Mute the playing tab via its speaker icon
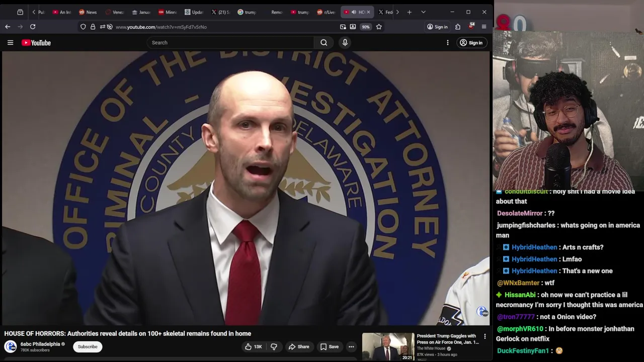 pos(354,12)
